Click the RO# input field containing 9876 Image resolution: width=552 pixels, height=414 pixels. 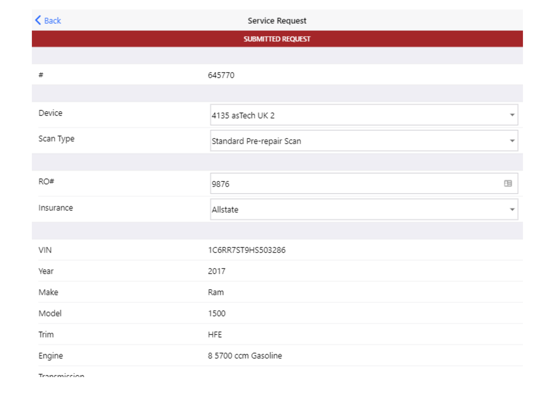coord(364,183)
